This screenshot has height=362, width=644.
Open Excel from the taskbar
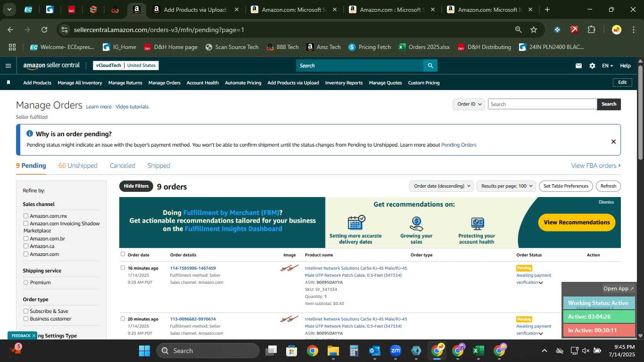point(478,351)
